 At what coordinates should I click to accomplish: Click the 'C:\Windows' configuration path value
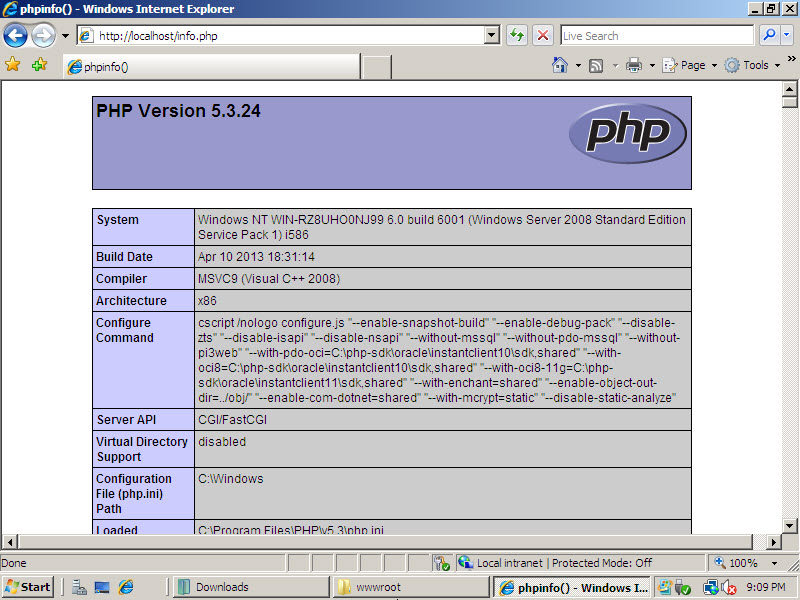231,479
